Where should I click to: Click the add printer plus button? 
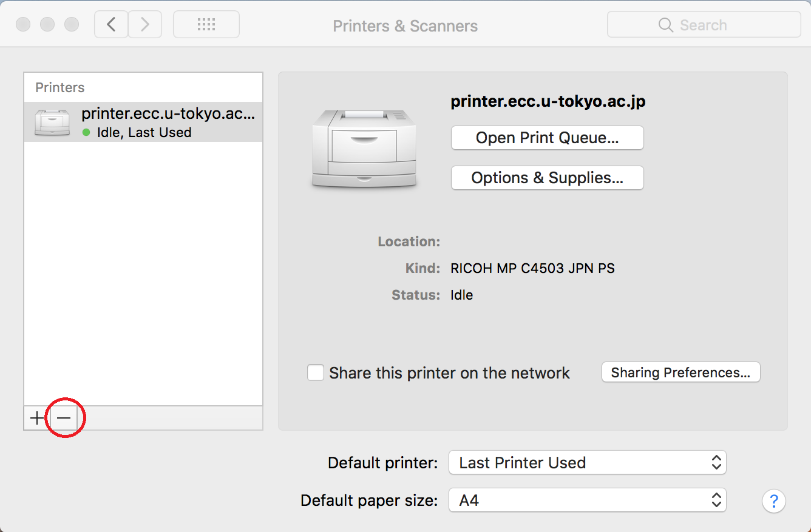[37, 418]
